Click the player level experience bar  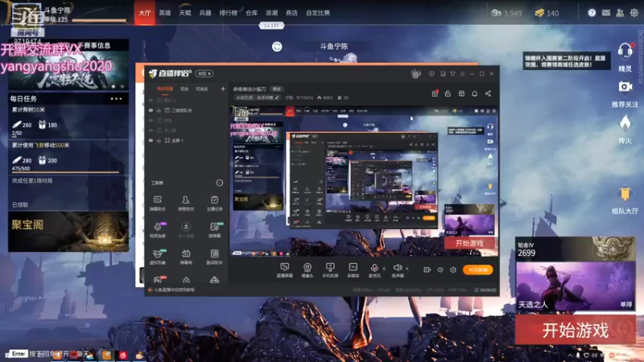tap(98, 20)
